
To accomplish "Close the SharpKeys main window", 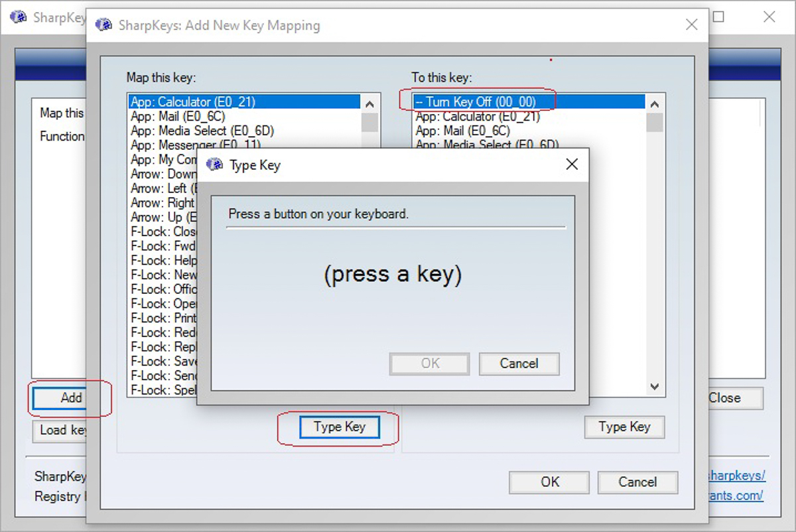I will click(769, 17).
